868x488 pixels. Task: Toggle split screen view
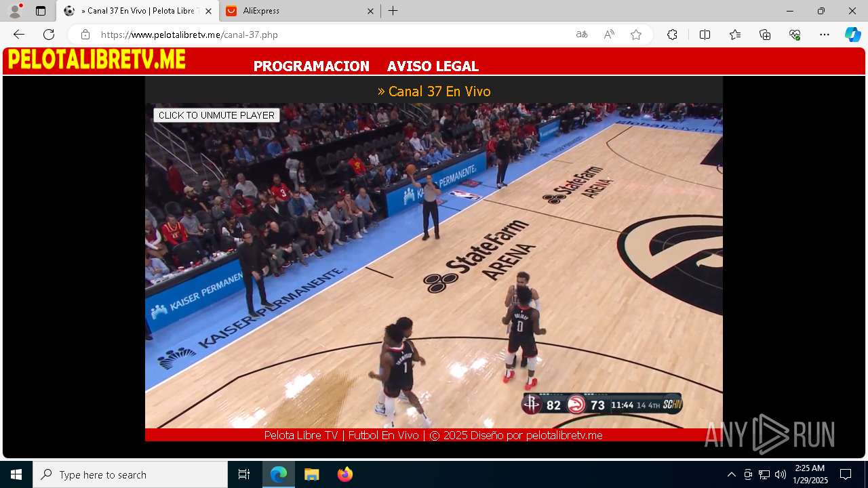click(x=705, y=35)
